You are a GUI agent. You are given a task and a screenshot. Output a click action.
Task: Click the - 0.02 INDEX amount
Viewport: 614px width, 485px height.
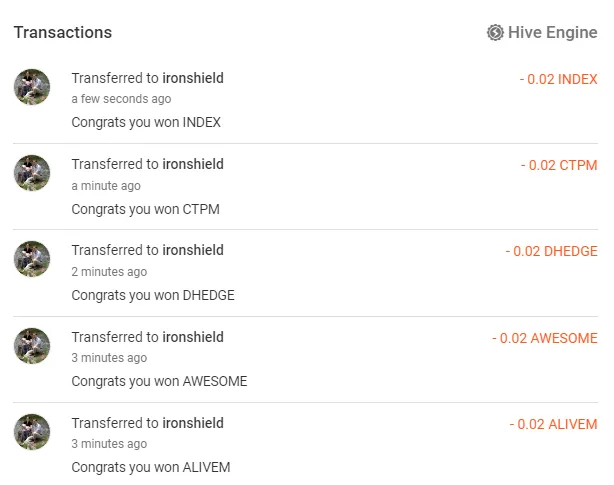[558, 79]
